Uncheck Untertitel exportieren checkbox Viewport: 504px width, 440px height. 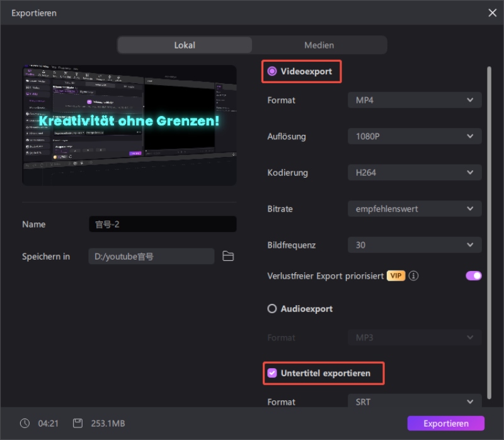272,373
